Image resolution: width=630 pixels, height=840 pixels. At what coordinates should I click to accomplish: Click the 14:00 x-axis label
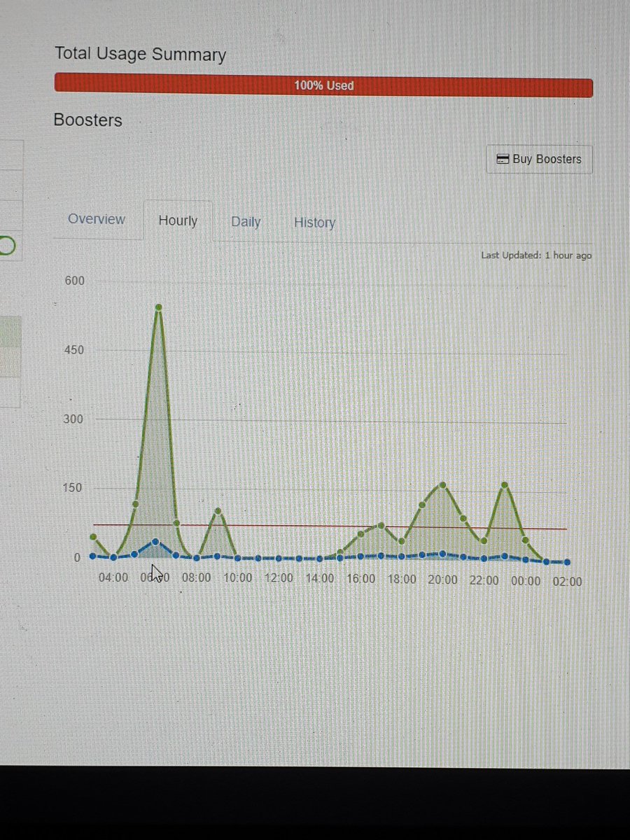[320, 580]
